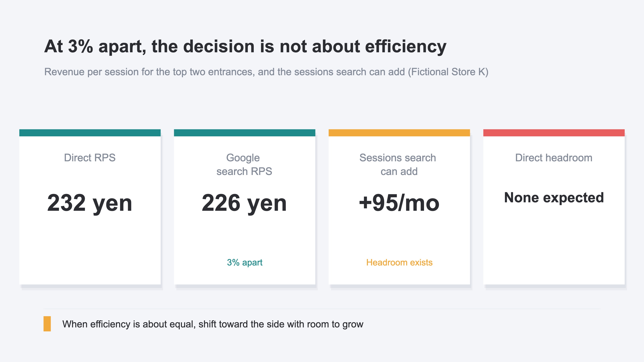Click the teal bar atop Direct RPS card
Viewport: 644px width, 362px height.
[90, 133]
